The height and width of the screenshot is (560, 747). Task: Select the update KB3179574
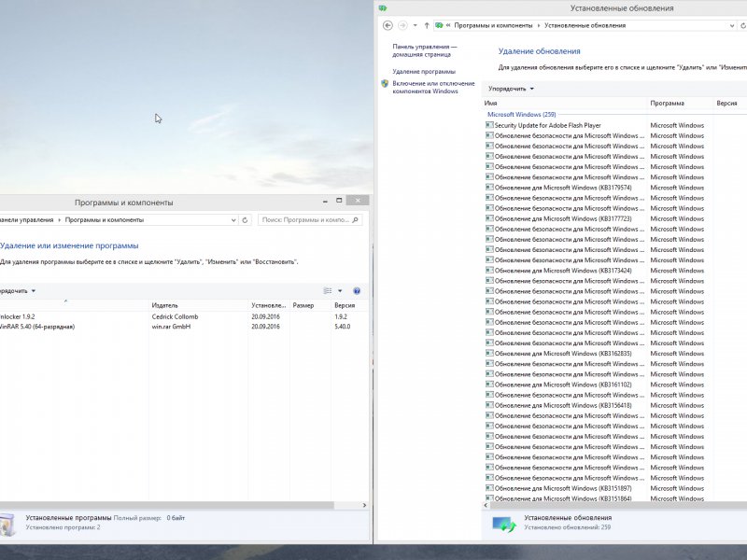[x=563, y=188]
